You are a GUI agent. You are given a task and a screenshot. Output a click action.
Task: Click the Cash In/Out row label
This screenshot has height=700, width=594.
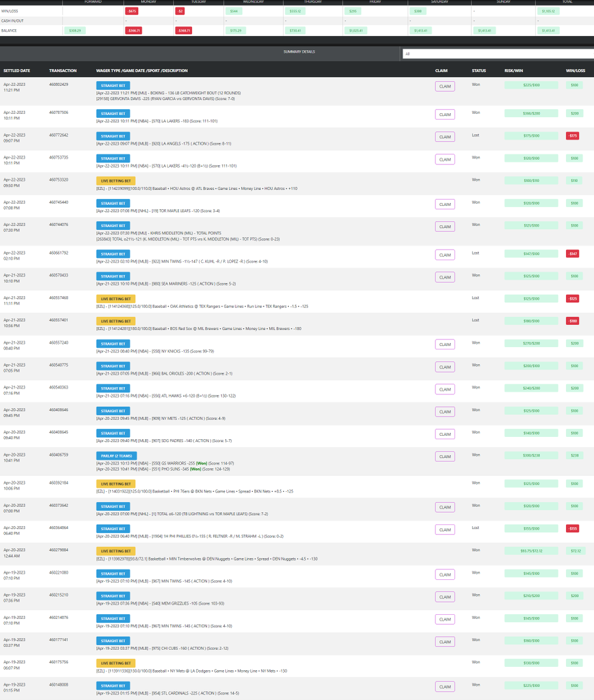coord(12,20)
